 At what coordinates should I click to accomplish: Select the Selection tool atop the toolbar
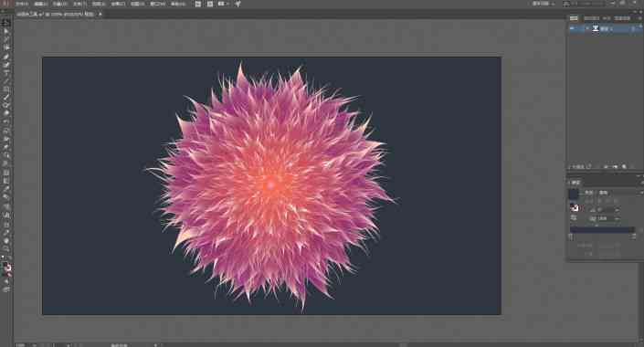(x=5, y=31)
